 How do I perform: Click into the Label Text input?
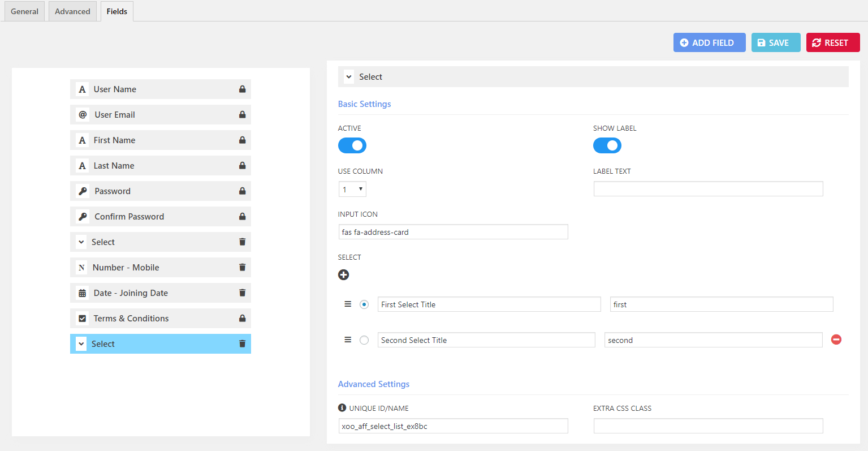708,189
